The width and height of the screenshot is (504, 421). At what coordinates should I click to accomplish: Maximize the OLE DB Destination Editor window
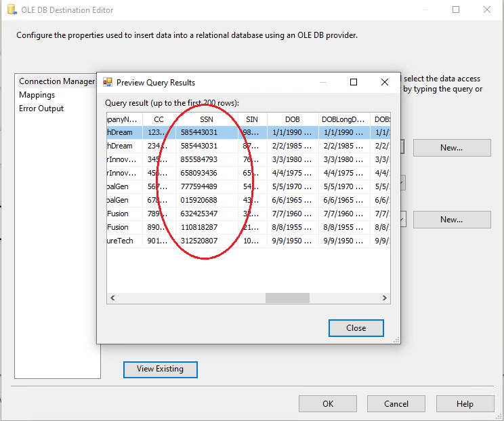(456, 10)
